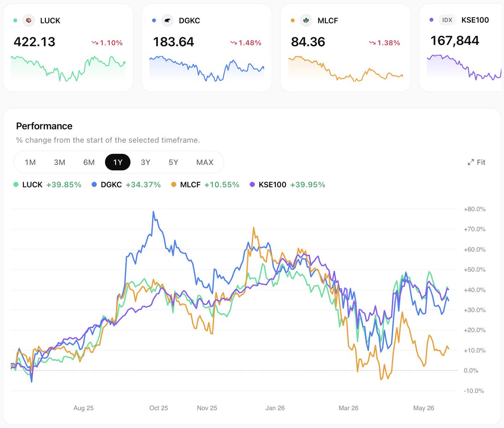This screenshot has height=428, width=504.
Task: Select the 3M timeframe
Action: coord(60,162)
